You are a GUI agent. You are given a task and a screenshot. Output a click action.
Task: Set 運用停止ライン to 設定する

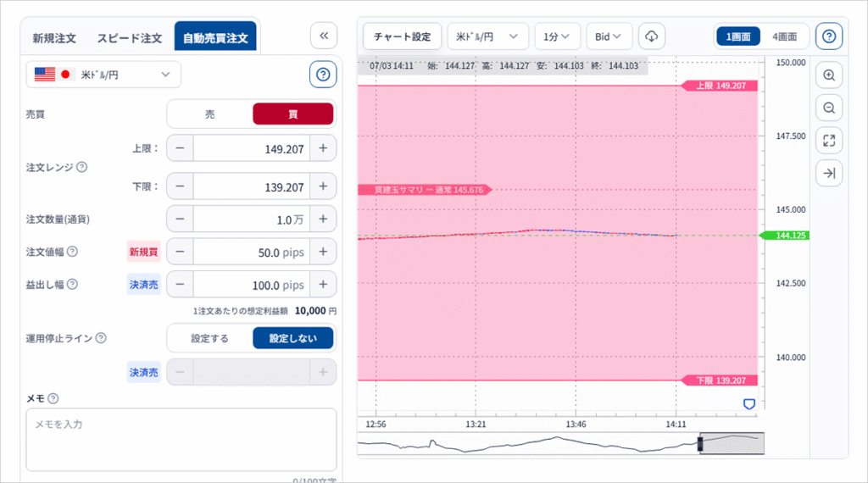pyautogui.click(x=210, y=338)
